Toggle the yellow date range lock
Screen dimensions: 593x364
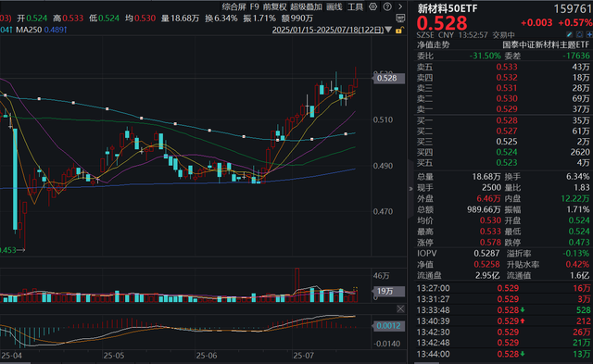pyautogui.click(x=399, y=30)
